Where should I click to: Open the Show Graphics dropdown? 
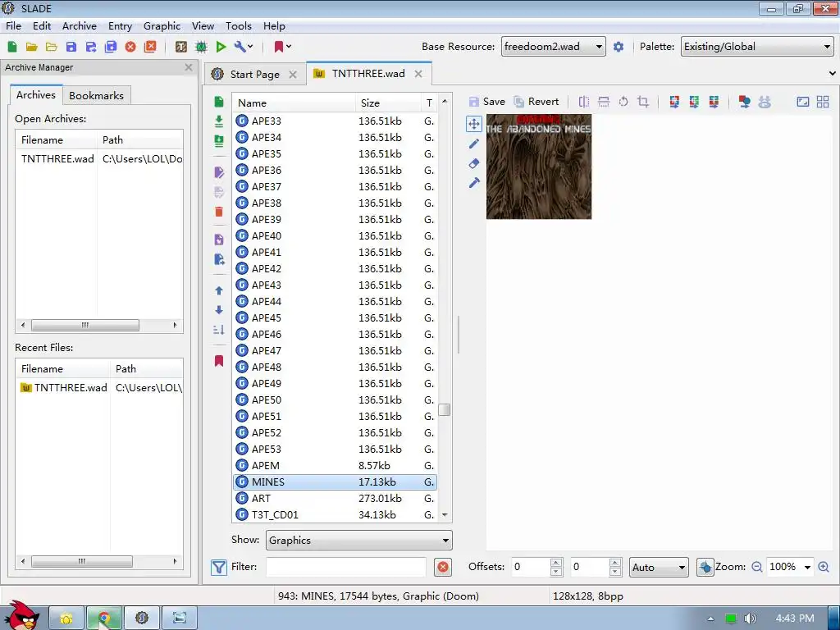tap(359, 540)
